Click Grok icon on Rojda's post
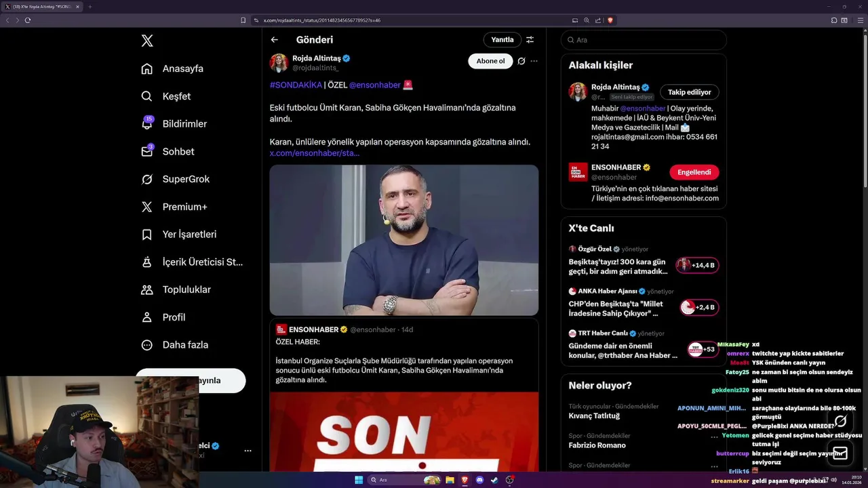Screen dimensions: 868x488 click(521, 61)
